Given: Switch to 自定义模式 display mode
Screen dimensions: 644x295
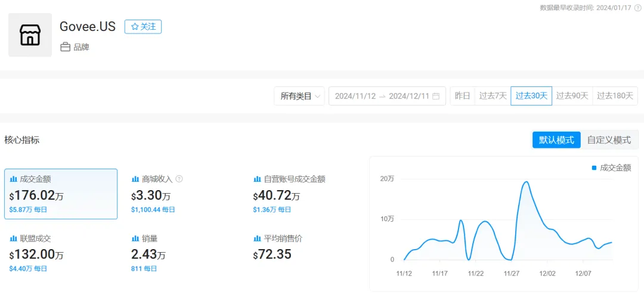Looking at the screenshot, I should click(x=609, y=140).
